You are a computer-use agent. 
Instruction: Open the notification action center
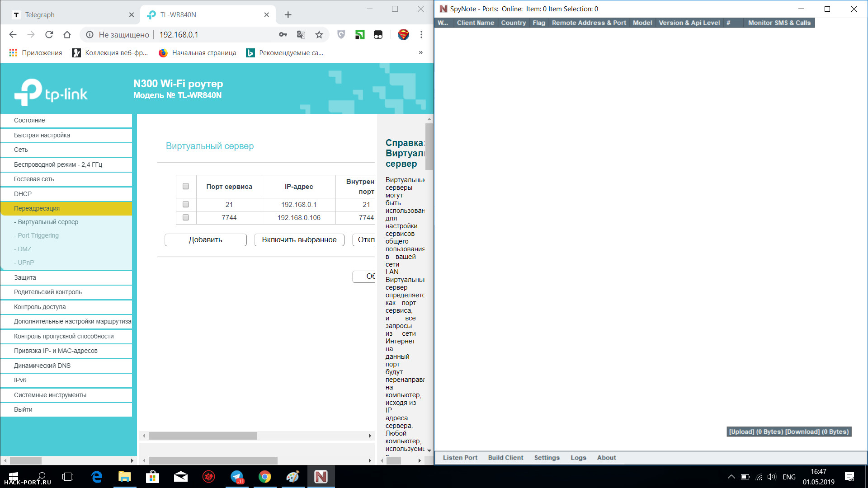click(849, 477)
